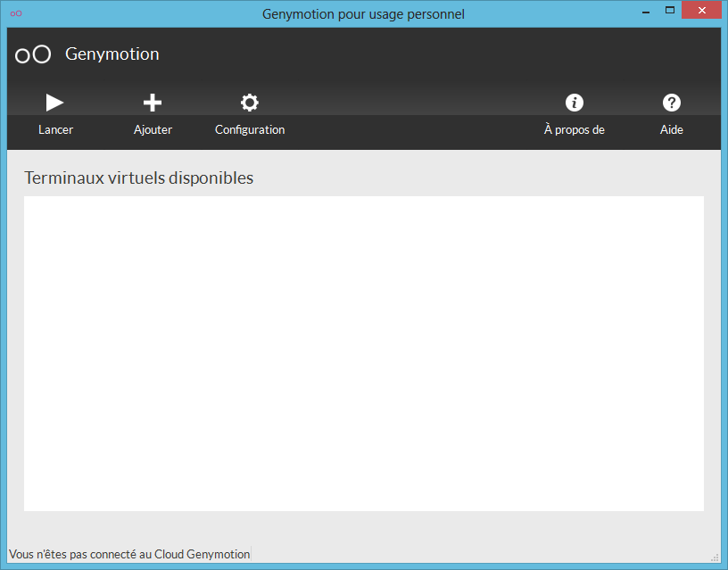Add a new device via Ajouter plus icon
The width and height of the screenshot is (728, 570).
pyautogui.click(x=153, y=103)
